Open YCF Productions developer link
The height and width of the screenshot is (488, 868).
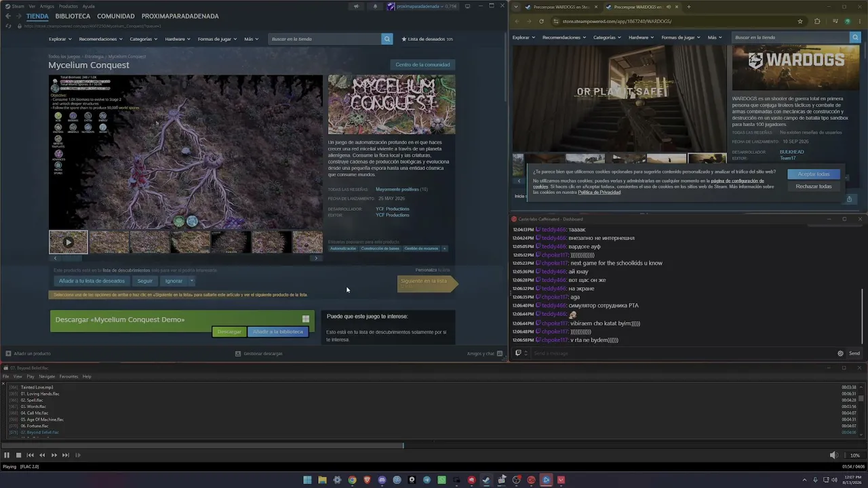click(x=393, y=209)
